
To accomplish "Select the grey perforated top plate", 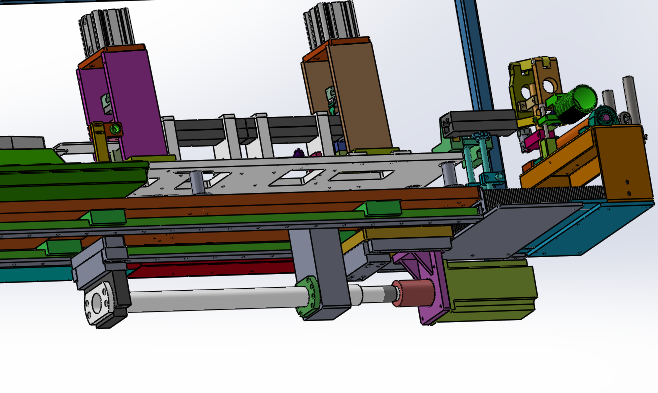I will (294, 174).
